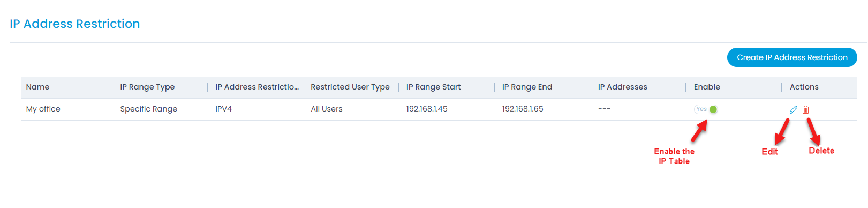Click the Enable column header

pyautogui.click(x=707, y=87)
